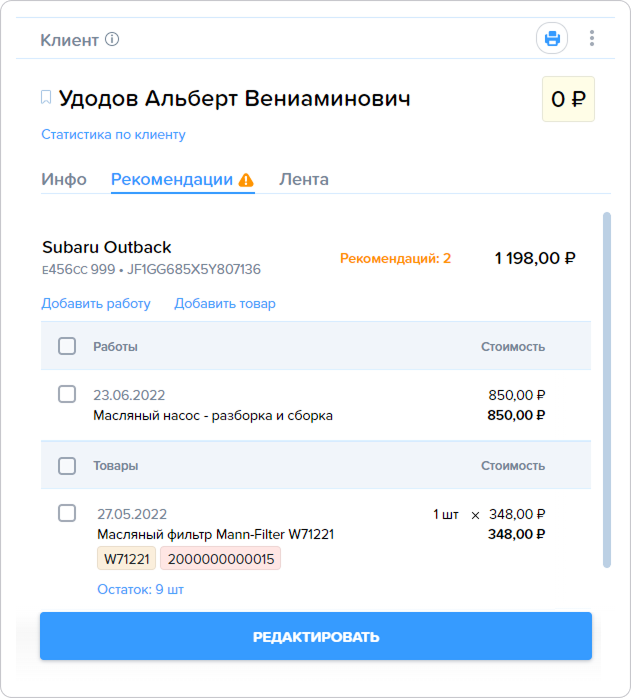
Task: Check the Масляный насос work item
Action: [x=67, y=394]
